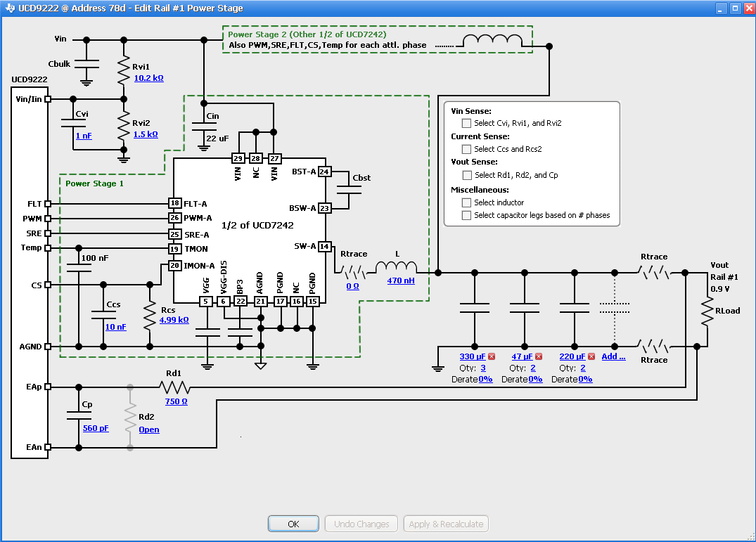
Task: Edit Derate 0% for the 47 µF capacitor
Action: [534, 379]
